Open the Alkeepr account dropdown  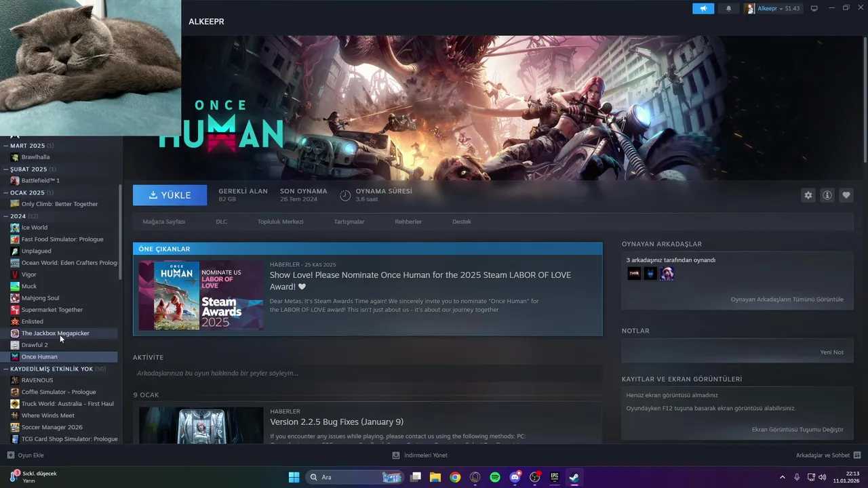[x=772, y=9]
